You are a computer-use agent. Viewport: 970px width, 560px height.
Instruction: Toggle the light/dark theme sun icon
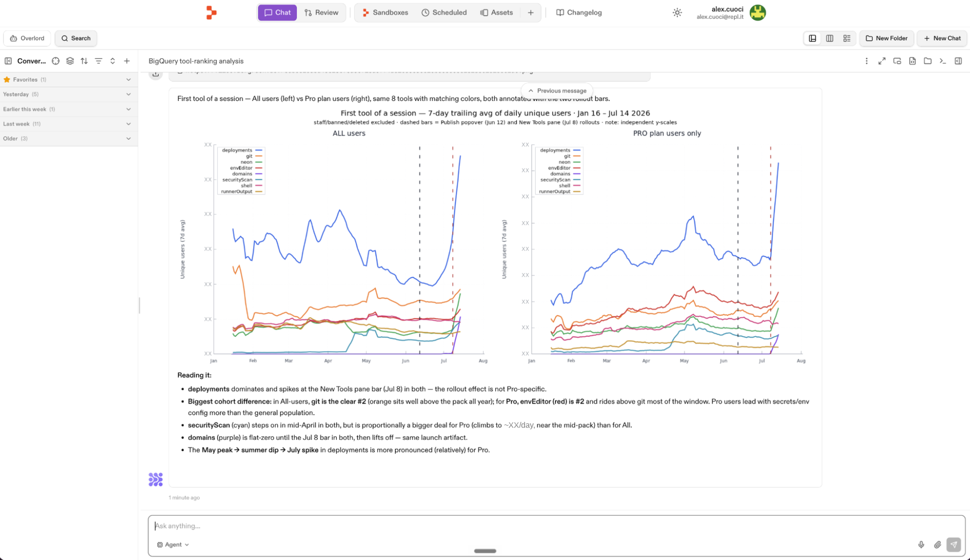point(677,13)
